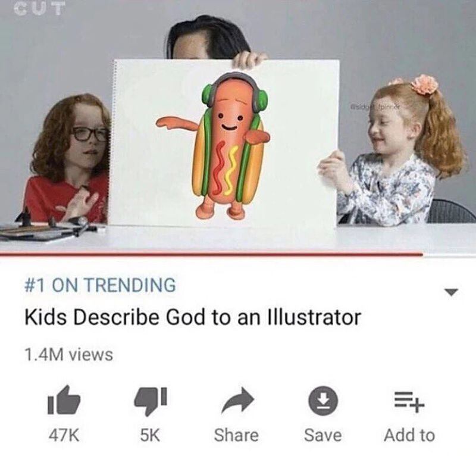Click the share arrow icon

(237, 401)
